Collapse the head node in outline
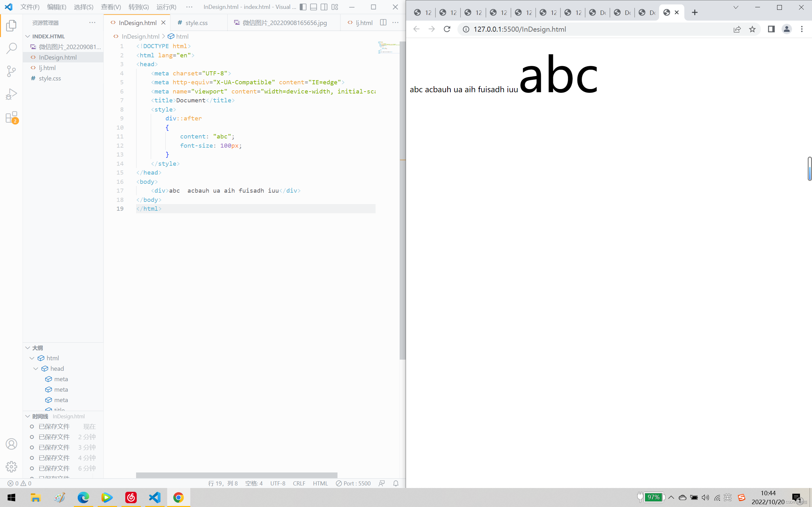The width and height of the screenshot is (812, 507). [36, 369]
